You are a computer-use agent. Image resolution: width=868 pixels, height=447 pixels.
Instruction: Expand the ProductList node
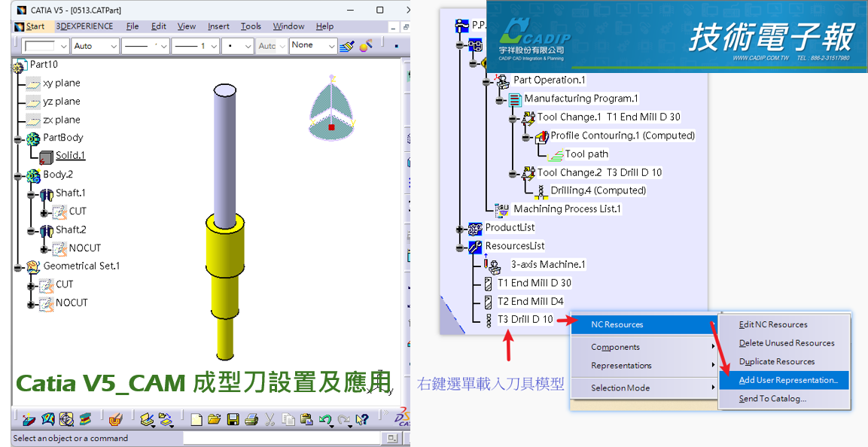pyautogui.click(x=459, y=229)
